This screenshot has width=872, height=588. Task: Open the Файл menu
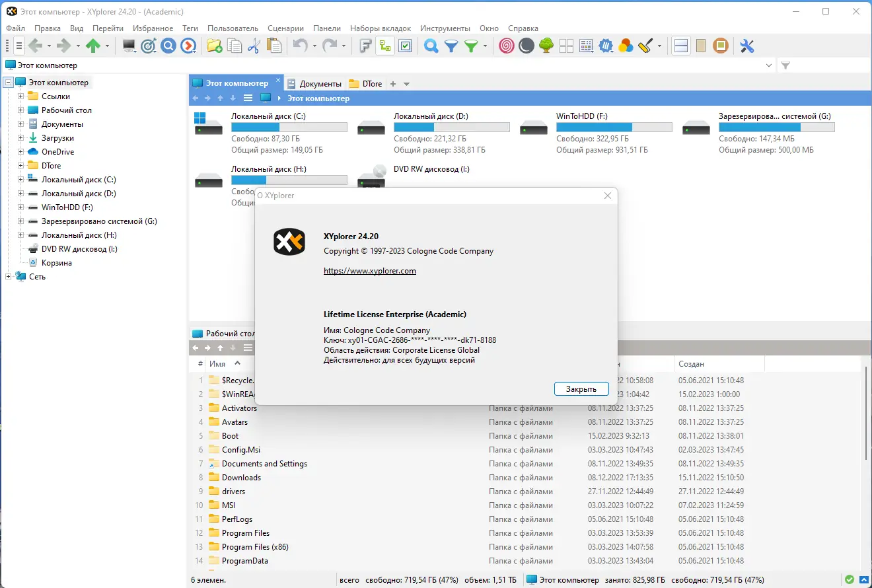coord(15,28)
